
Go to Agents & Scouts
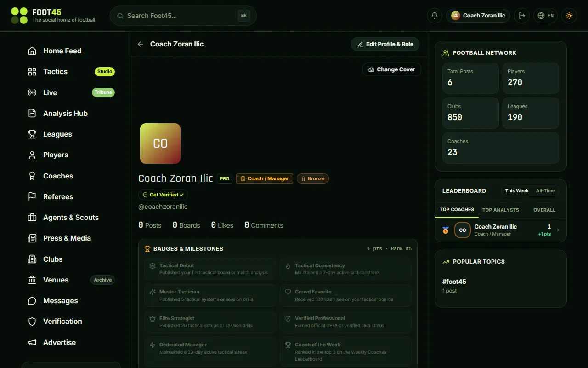[71, 218]
